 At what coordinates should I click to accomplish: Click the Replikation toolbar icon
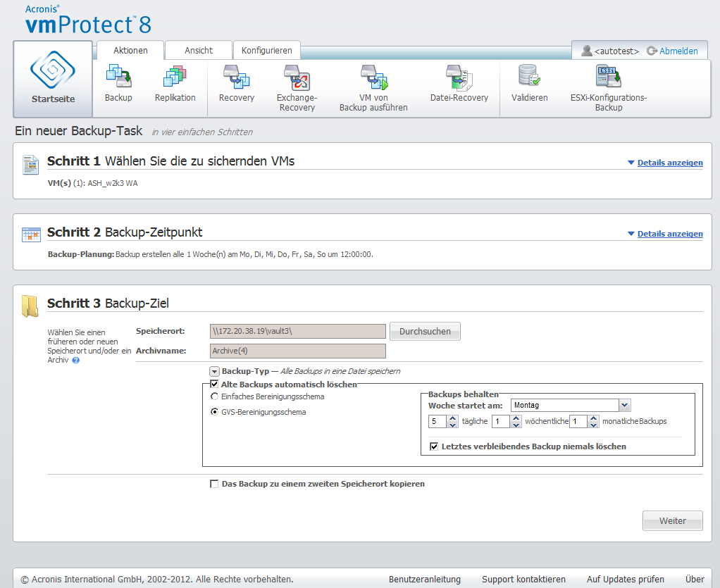[x=175, y=76]
